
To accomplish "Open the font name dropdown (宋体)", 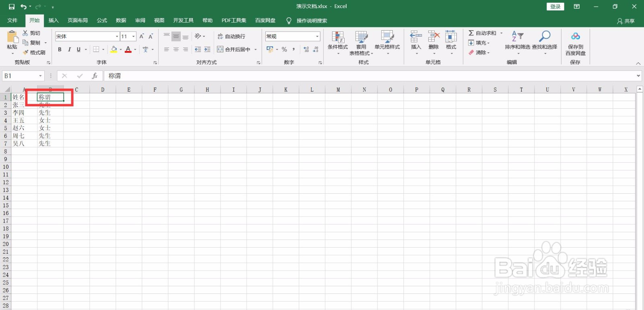I will (117, 36).
